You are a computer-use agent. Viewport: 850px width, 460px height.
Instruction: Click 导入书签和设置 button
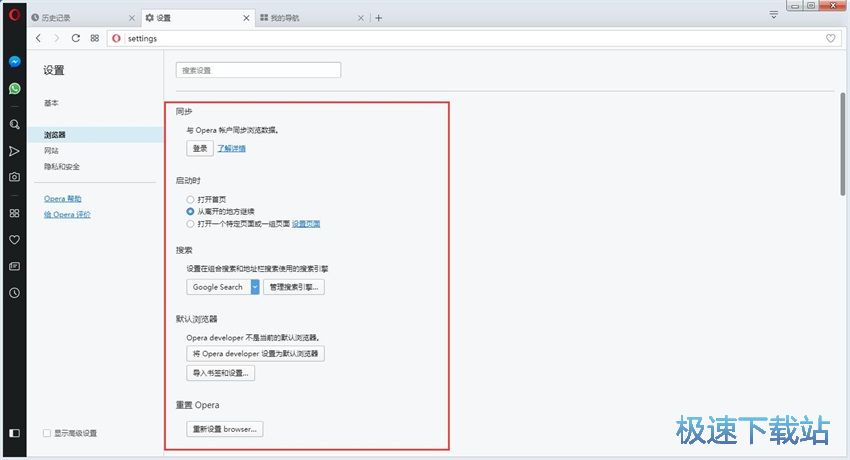coord(221,373)
